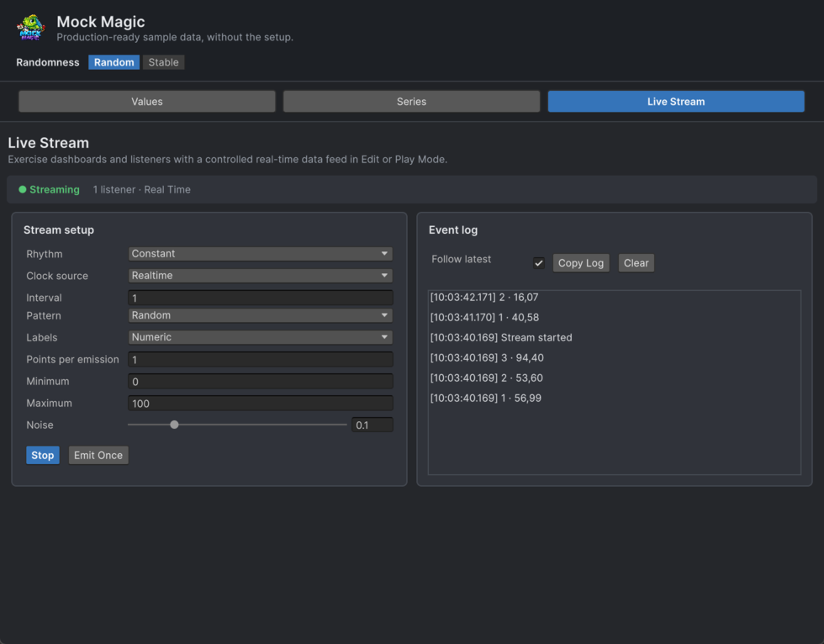Select Random randomness mode
This screenshot has width=824, height=644.
114,62
